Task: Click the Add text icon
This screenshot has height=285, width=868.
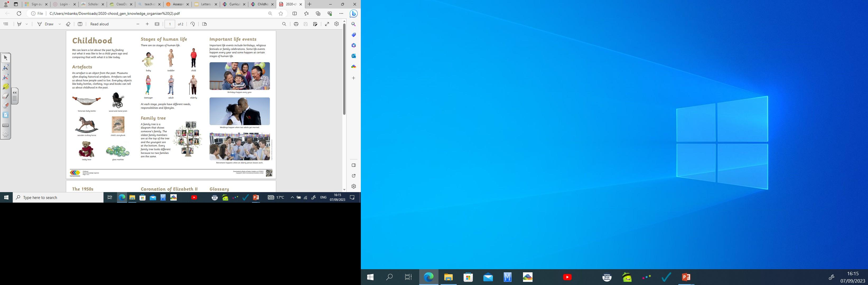Action: [80, 24]
